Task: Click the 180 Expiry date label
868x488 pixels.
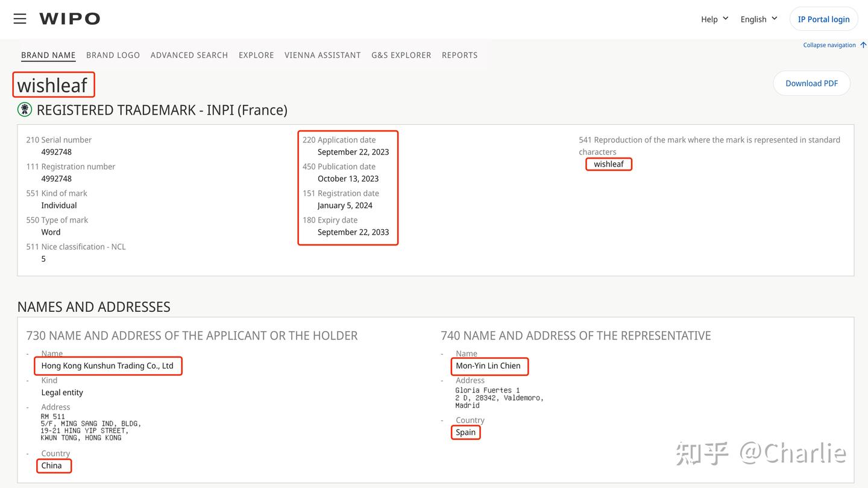Action: point(330,220)
